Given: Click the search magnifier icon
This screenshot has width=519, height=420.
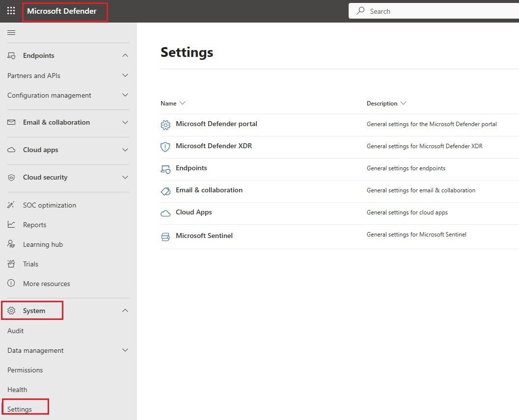Looking at the screenshot, I should [360, 11].
